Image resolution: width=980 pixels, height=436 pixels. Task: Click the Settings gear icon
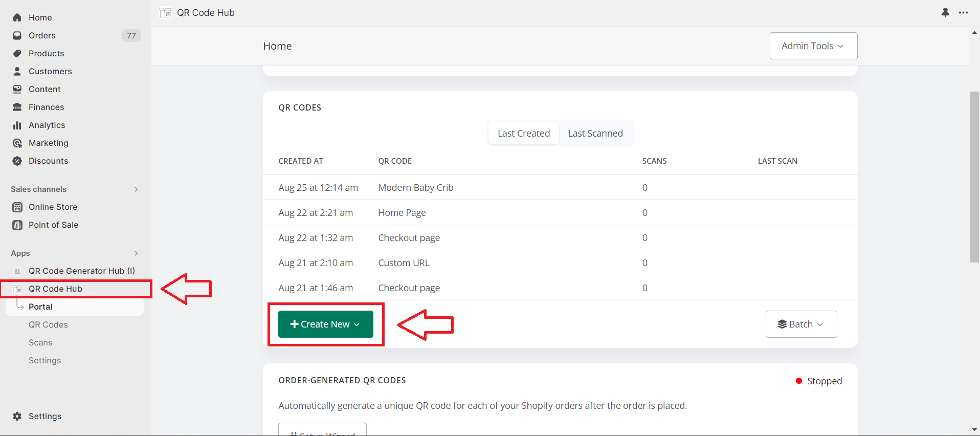[17, 416]
